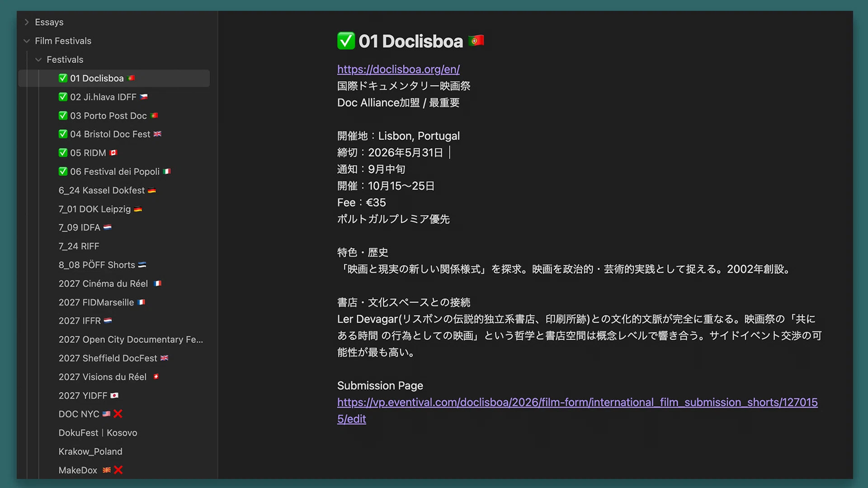The image size is (868, 488).
Task: Open the 6_24 Kassel Dokfest note
Action: (107, 190)
